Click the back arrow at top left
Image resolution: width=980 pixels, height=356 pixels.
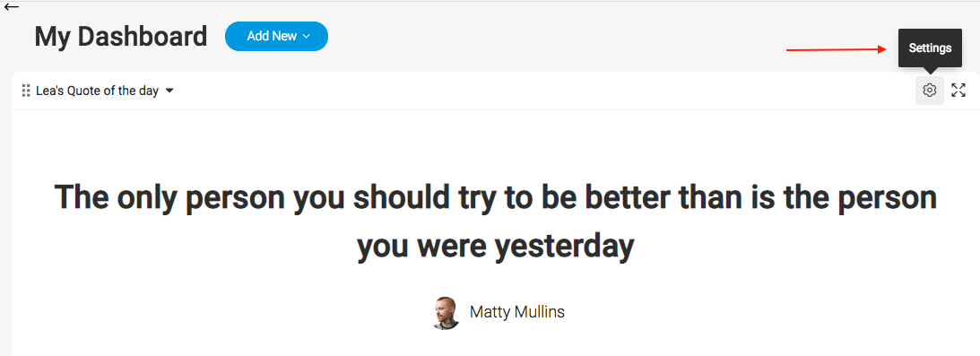(x=12, y=7)
